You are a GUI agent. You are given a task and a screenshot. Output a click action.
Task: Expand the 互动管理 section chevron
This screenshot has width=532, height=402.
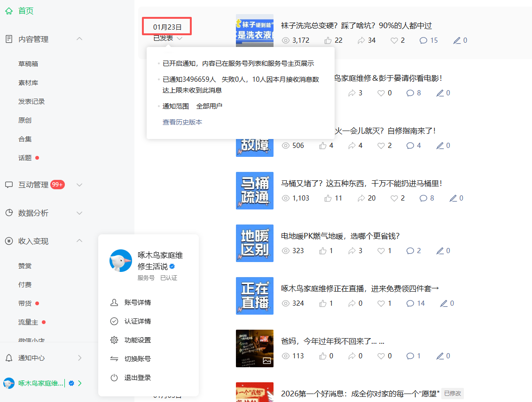click(79, 185)
